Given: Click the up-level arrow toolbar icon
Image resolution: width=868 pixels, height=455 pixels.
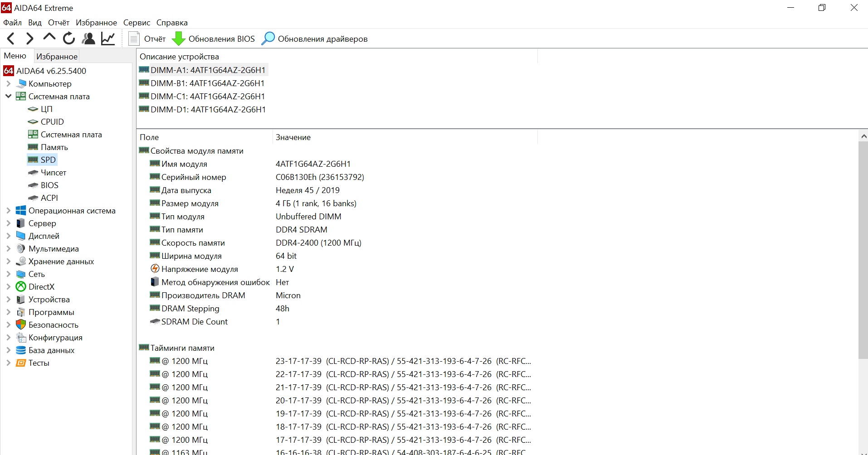Looking at the screenshot, I should point(49,37).
